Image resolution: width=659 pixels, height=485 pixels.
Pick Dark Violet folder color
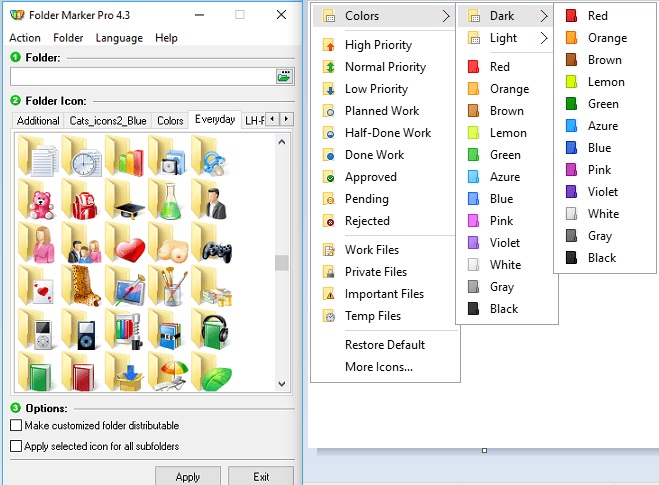pyautogui.click(x=604, y=192)
